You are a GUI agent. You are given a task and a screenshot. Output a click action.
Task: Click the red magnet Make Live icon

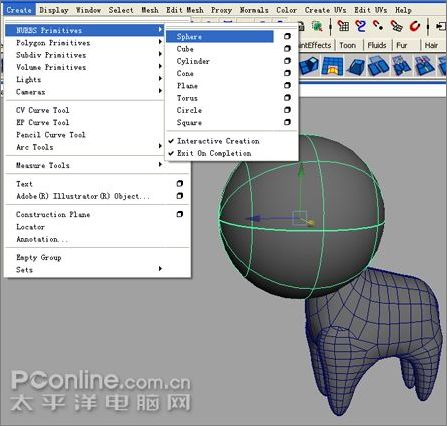[415, 26]
